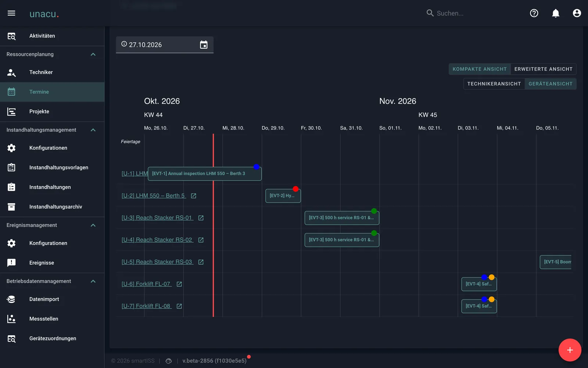
Task: Open Reach Stacker RS-01 external link icon
Action: pyautogui.click(x=201, y=218)
